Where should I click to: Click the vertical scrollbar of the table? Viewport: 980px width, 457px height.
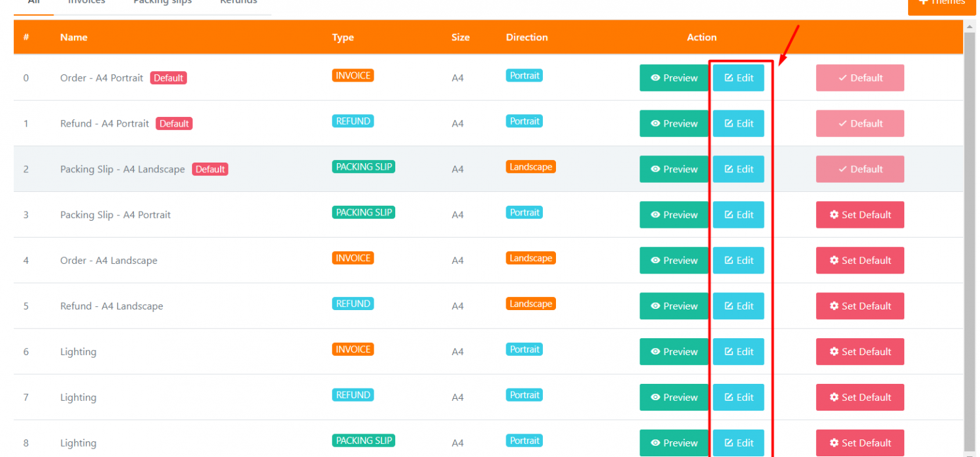tap(970, 196)
